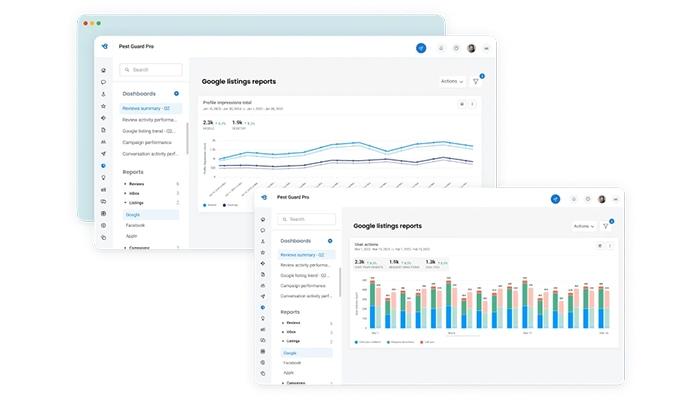This screenshot has width=700, height=400.
Task: Open Campaign performance dashboard in line-chart window
Action: tap(147, 142)
